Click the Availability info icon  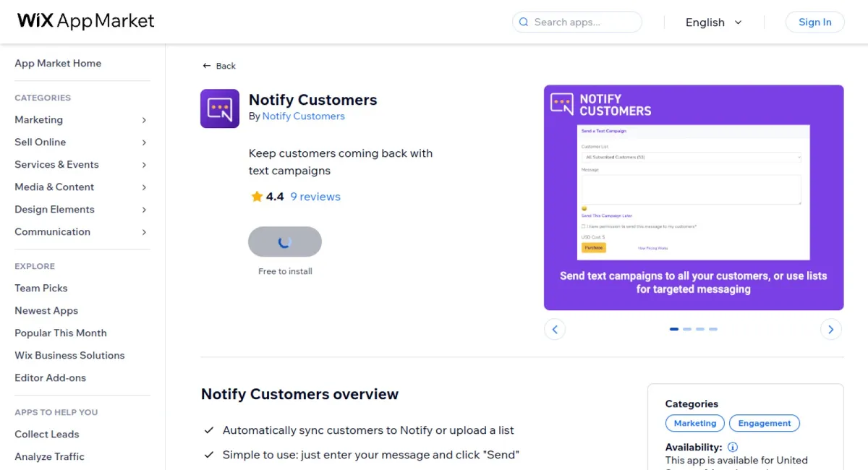(x=733, y=447)
